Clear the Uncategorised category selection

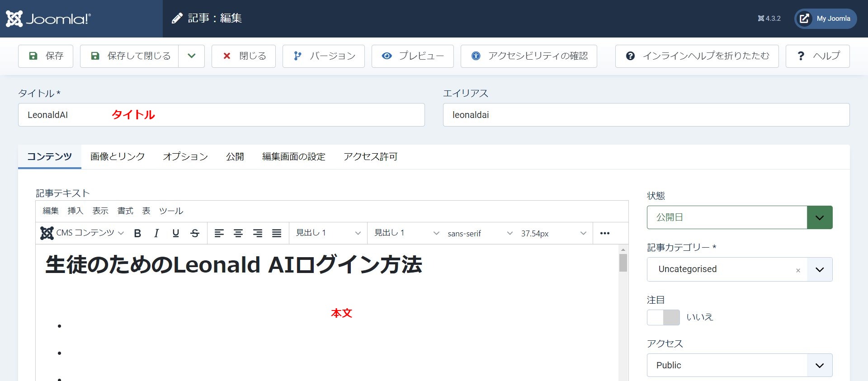click(x=798, y=270)
